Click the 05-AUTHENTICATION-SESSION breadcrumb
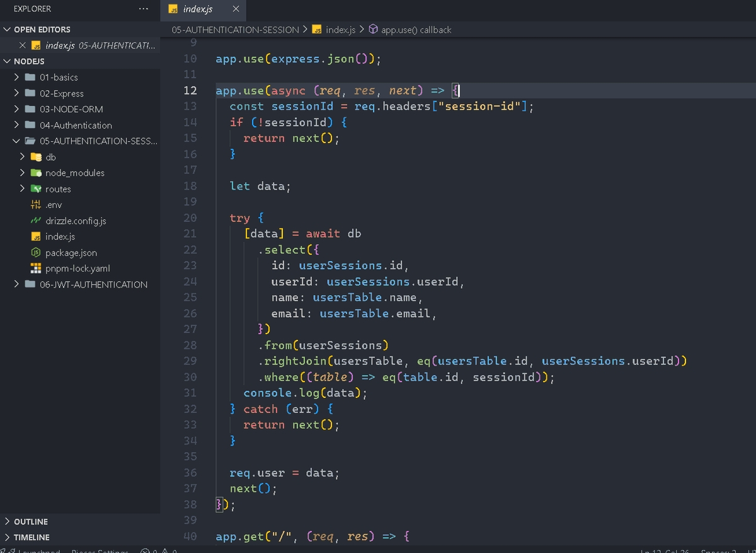The width and height of the screenshot is (756, 553). tap(235, 30)
